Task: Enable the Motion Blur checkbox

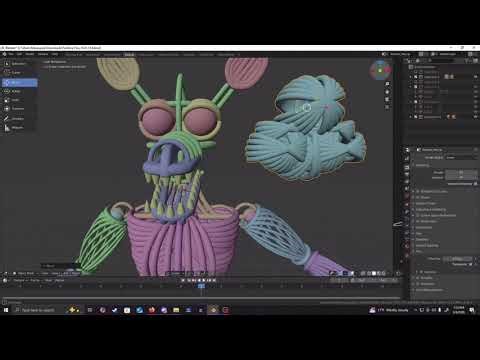Action: pos(417,221)
